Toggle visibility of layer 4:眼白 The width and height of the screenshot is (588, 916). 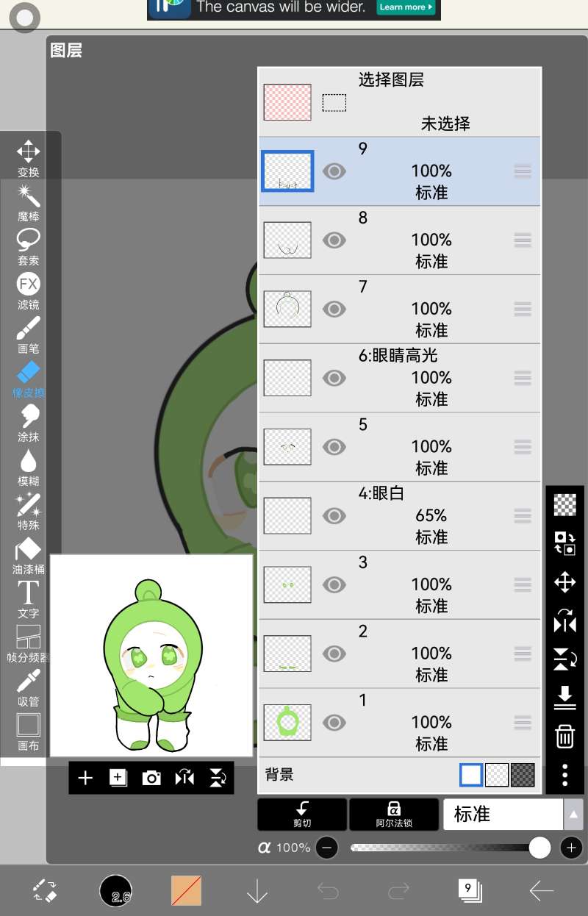(x=334, y=515)
